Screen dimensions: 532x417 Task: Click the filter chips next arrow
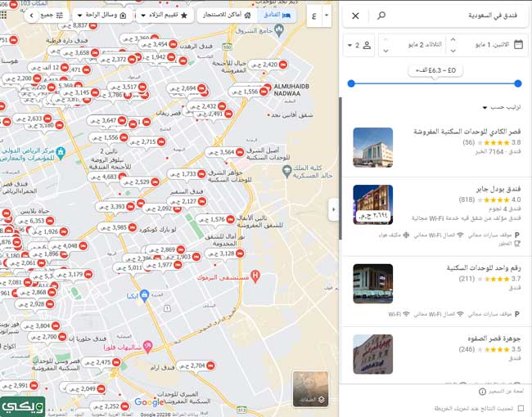pyautogui.click(x=32, y=16)
